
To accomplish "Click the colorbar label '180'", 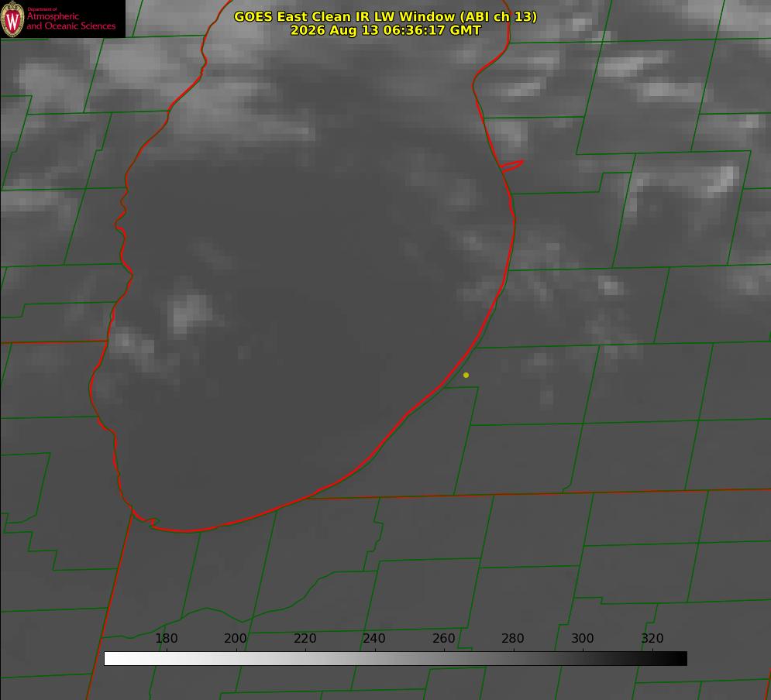I will point(166,638).
